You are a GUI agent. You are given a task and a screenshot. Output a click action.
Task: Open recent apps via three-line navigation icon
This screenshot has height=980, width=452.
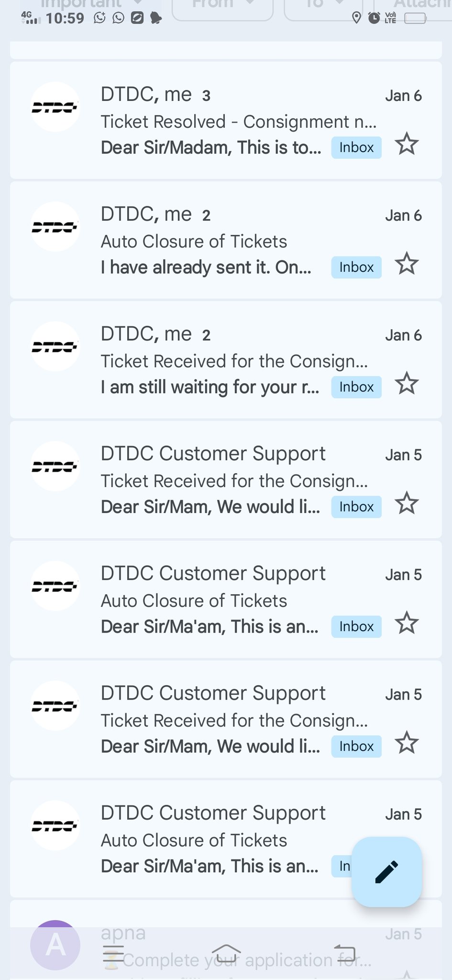[113, 955]
